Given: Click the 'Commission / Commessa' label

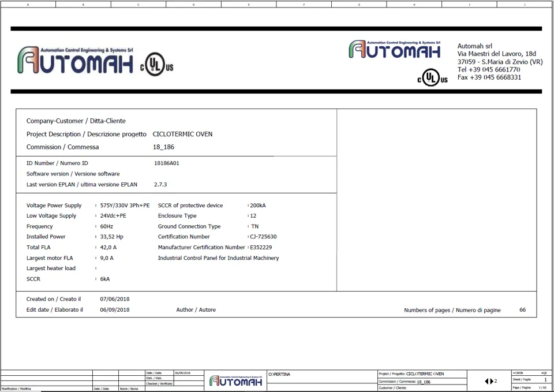Looking at the screenshot, I should pos(62,147).
